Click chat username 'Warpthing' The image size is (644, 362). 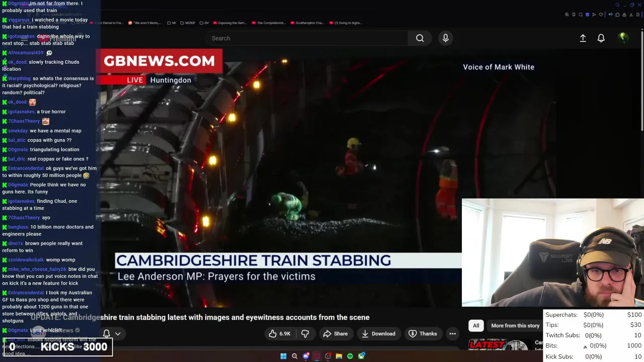pos(19,78)
